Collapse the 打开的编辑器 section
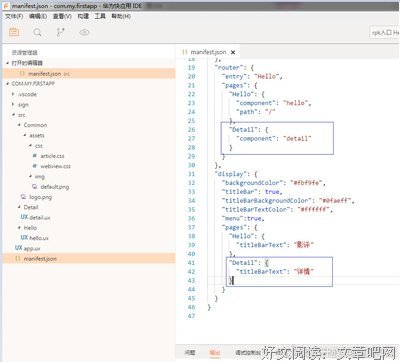This screenshot has width=400, height=362. click(x=27, y=63)
